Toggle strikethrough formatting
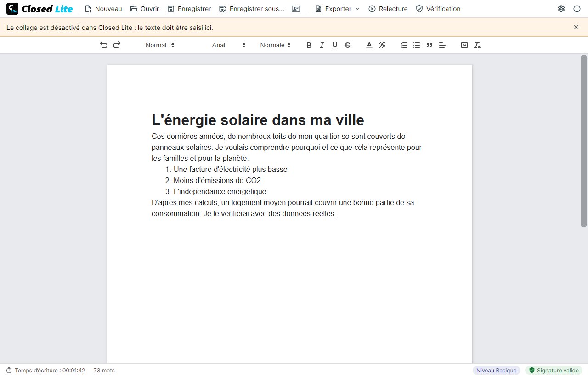 pyautogui.click(x=348, y=45)
